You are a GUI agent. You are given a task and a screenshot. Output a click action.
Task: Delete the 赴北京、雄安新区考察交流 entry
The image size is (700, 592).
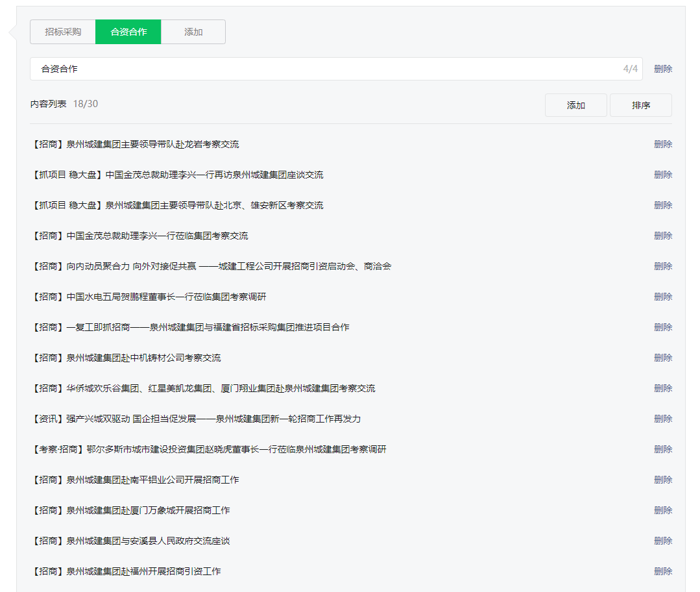[x=662, y=205]
